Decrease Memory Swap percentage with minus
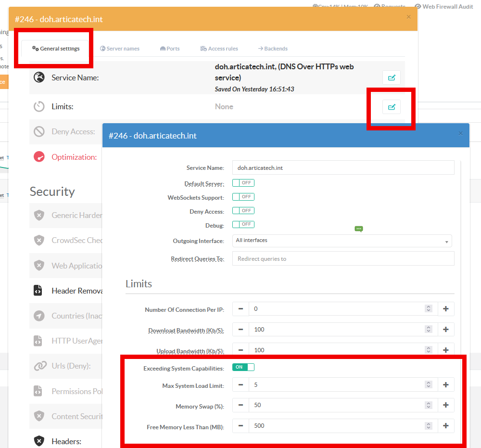Screen dimensions: 481x448 240,405
